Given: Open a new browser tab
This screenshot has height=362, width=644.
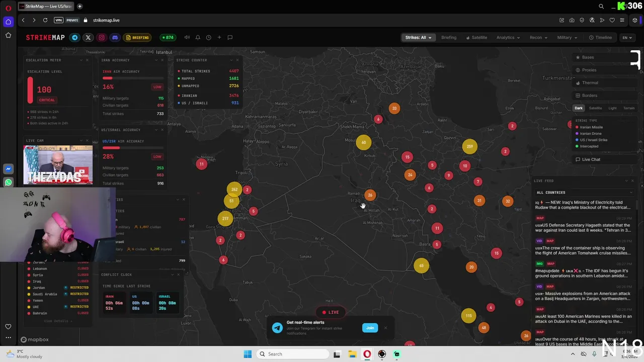Looking at the screenshot, I should pos(79,7).
